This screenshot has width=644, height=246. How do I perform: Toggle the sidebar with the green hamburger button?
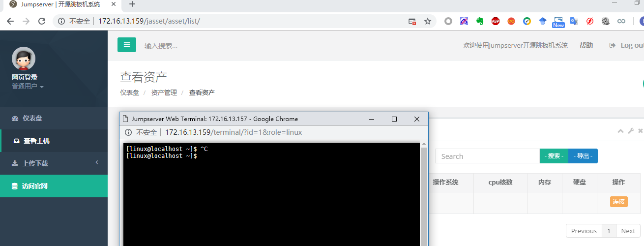pyautogui.click(x=127, y=45)
